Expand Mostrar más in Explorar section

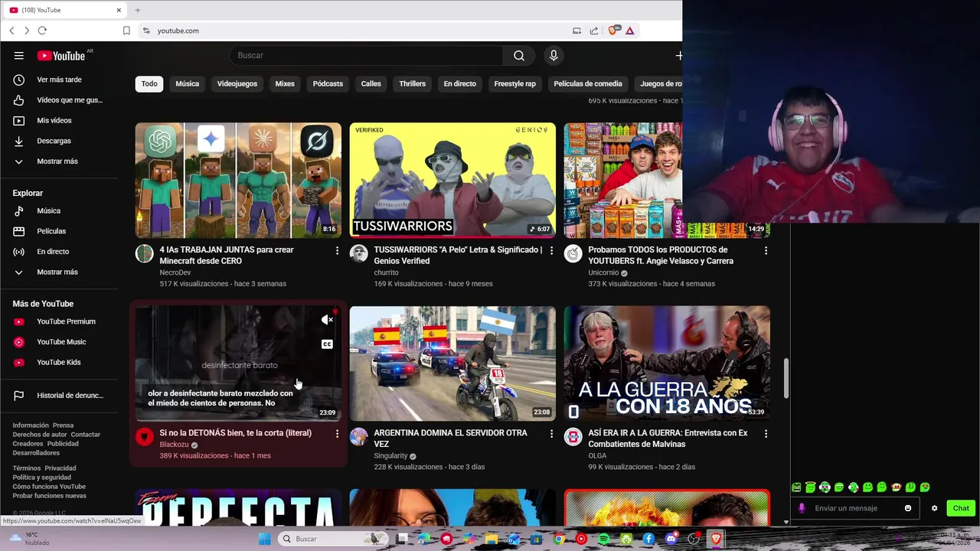tap(59, 272)
